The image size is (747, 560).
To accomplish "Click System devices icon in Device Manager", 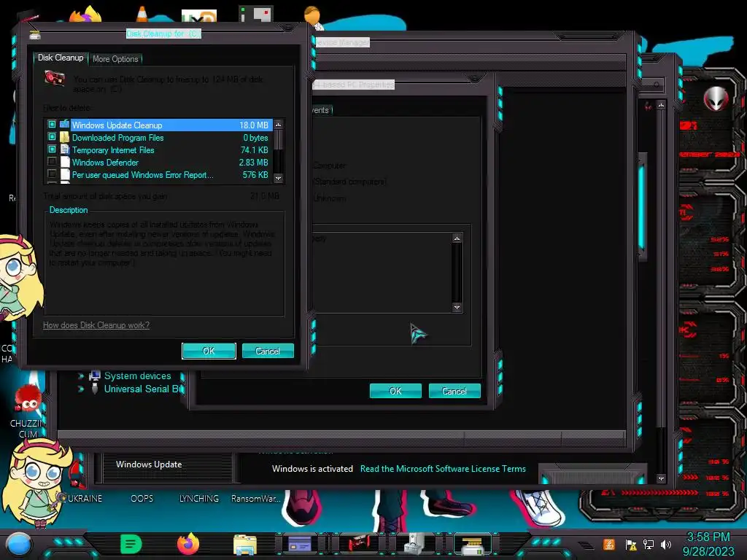I will 95,376.
